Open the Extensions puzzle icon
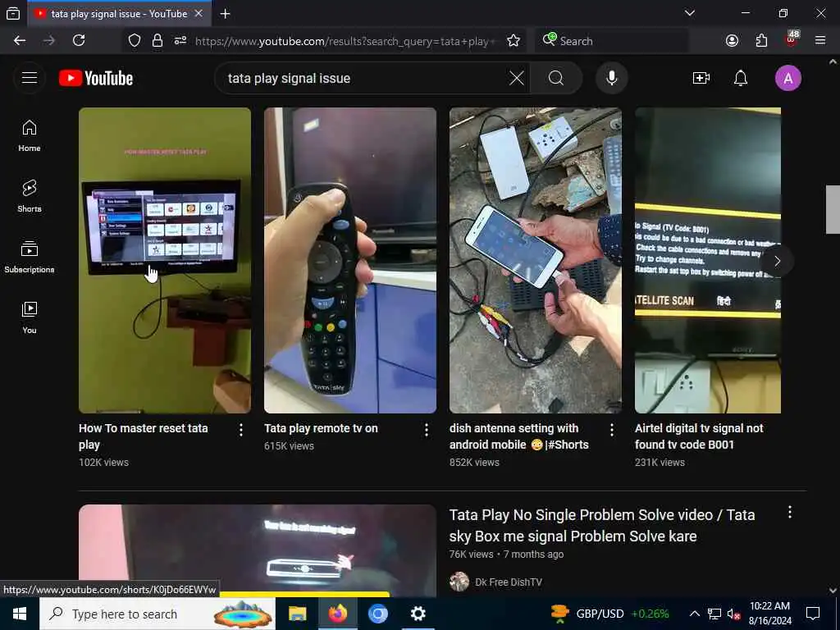Viewport: 840px width, 630px height. pyautogui.click(x=761, y=41)
